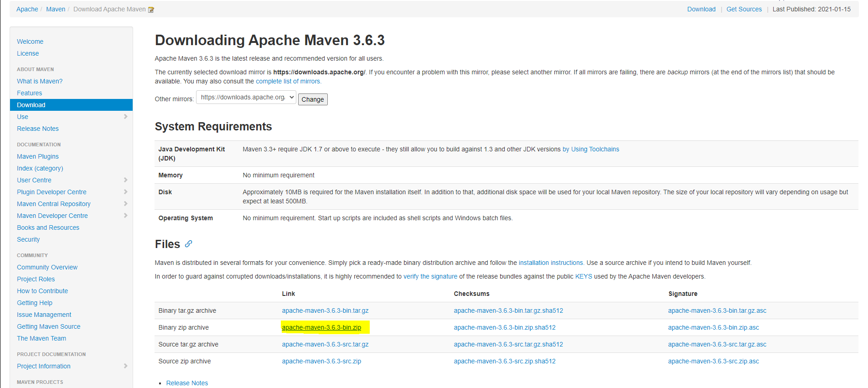Open apache-maven-3.6.3-bin.zip.asc signature
868x388 pixels.
coord(713,327)
